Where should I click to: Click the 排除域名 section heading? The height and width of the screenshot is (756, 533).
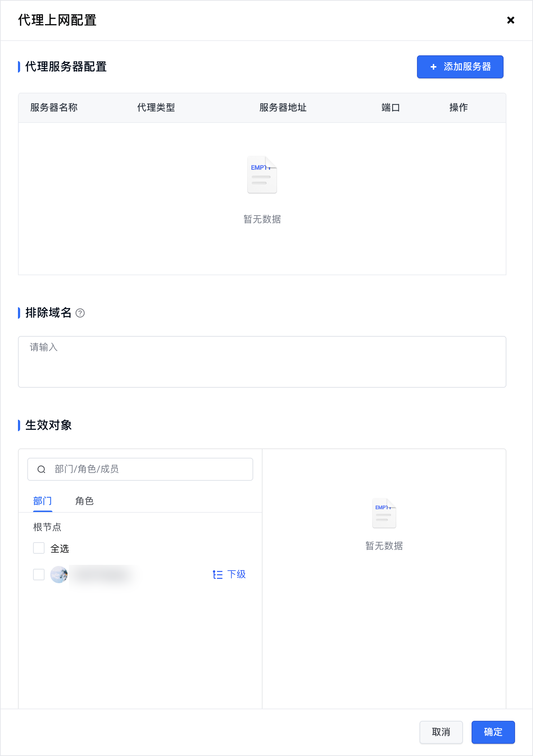coord(48,313)
